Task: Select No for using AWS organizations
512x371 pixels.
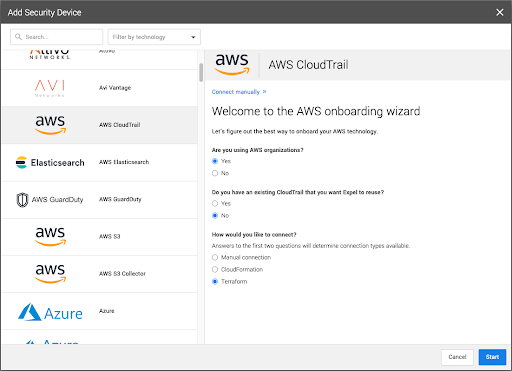Action: 215,173
